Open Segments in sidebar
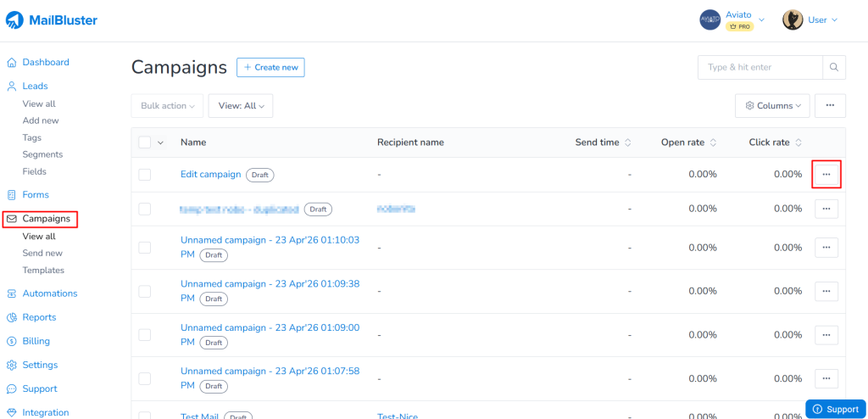The height and width of the screenshot is (419, 868). point(42,154)
